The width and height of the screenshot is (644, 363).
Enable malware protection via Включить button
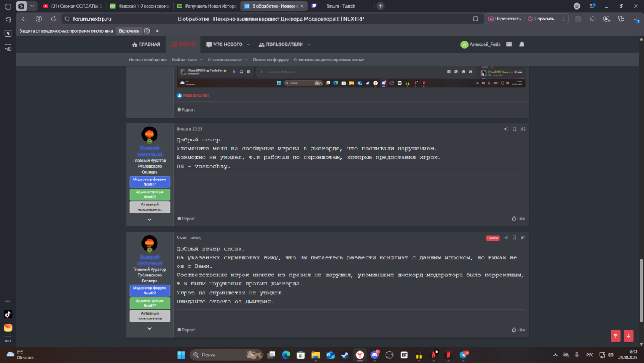pyautogui.click(x=129, y=30)
